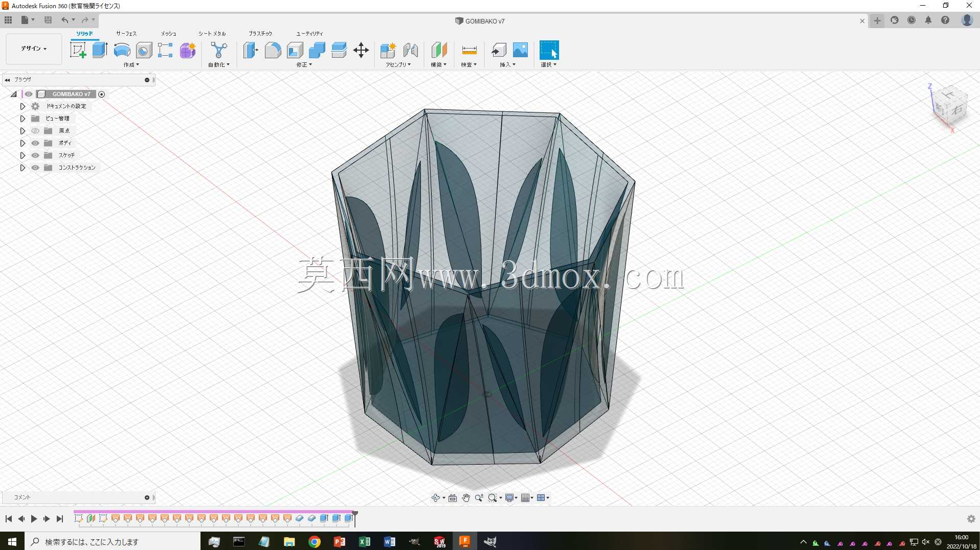Choose the Combine tool
Screen dimensions: 980x550
point(317,50)
